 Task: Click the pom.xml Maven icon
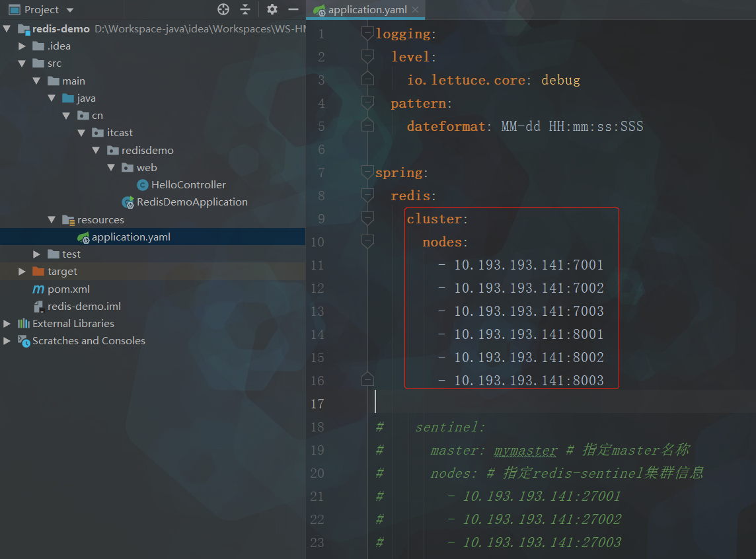38,289
